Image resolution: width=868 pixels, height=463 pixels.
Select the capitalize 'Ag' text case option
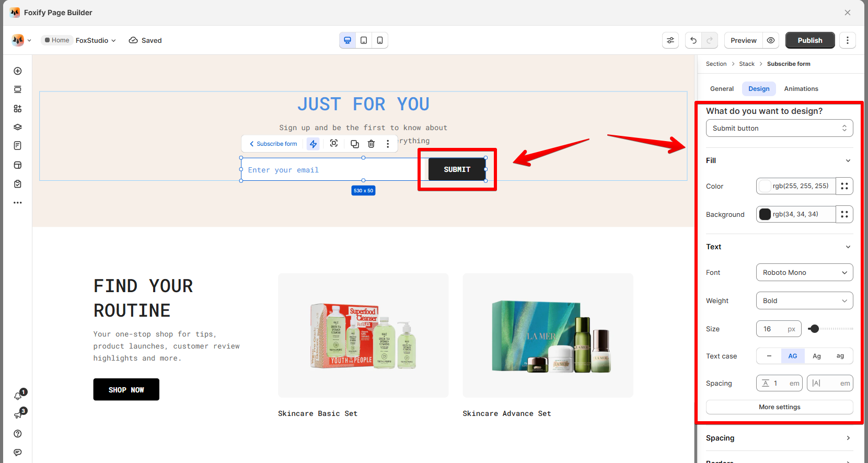(x=817, y=356)
